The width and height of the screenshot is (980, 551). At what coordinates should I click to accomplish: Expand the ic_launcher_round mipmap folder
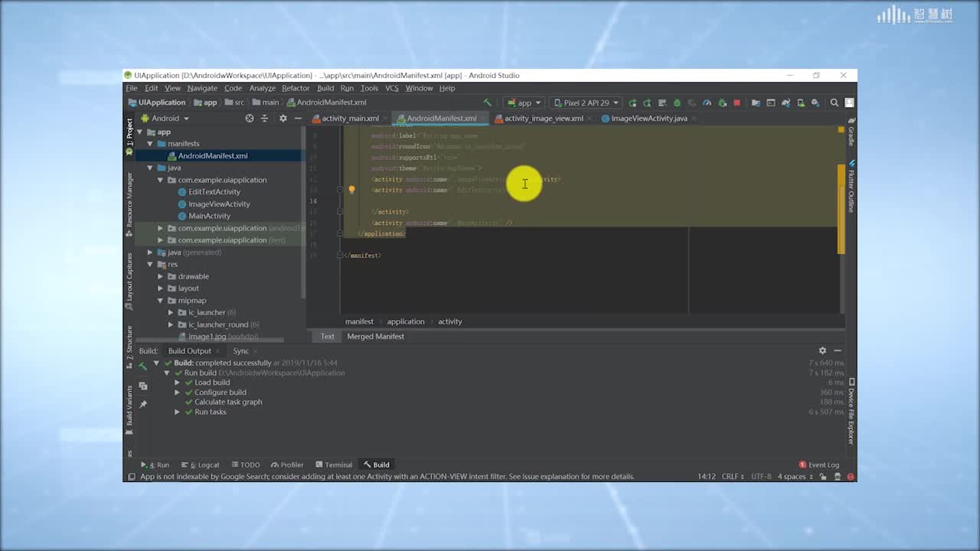pyautogui.click(x=171, y=324)
